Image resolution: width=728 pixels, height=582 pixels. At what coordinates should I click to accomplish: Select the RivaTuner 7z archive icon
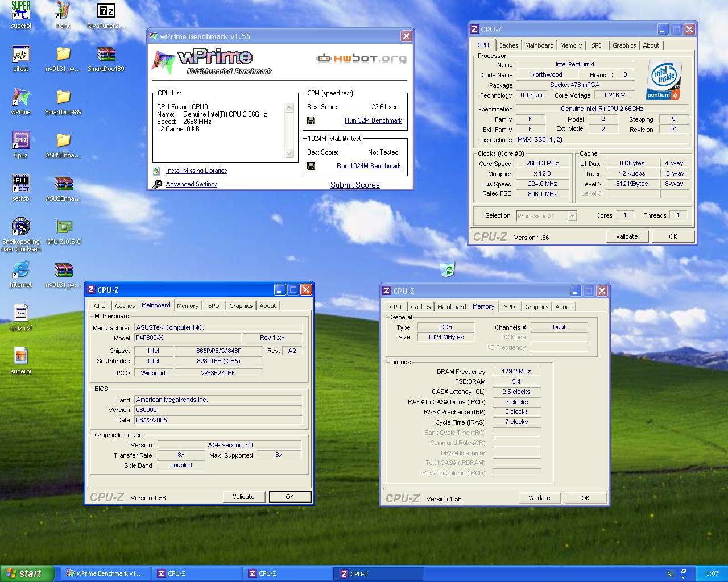106,11
